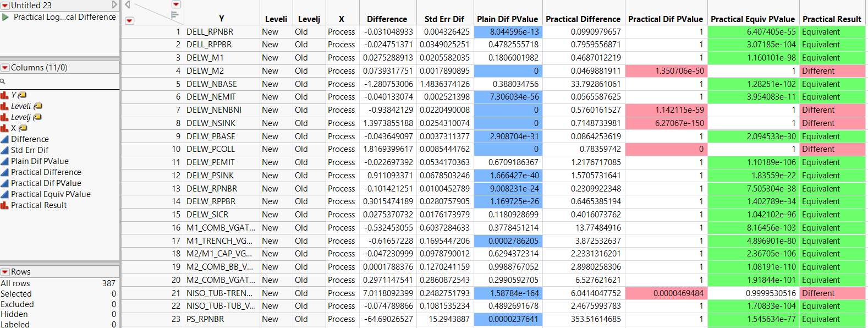Select Practical Equiv PValue in the Columns list
Screen dimensions: 868x328
(x=51, y=194)
